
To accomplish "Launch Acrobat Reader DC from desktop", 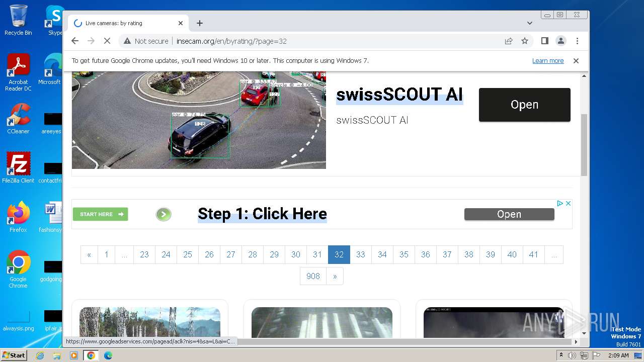I will pyautogui.click(x=18, y=72).
